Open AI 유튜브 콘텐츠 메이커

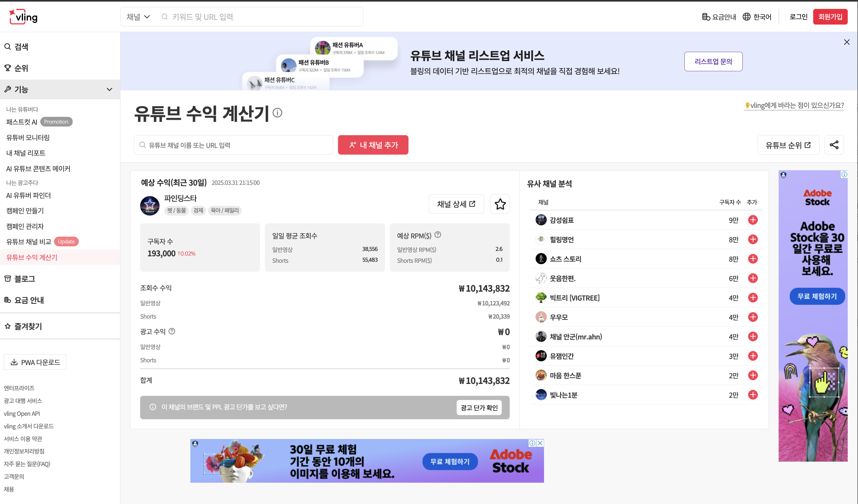[x=38, y=168]
